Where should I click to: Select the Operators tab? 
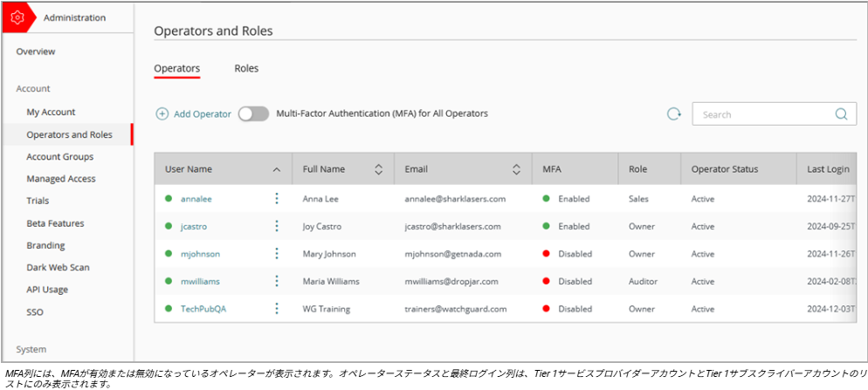[176, 68]
